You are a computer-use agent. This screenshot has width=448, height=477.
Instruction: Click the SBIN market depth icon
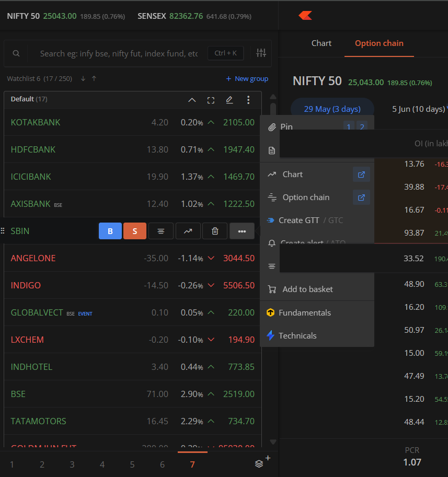tap(161, 231)
